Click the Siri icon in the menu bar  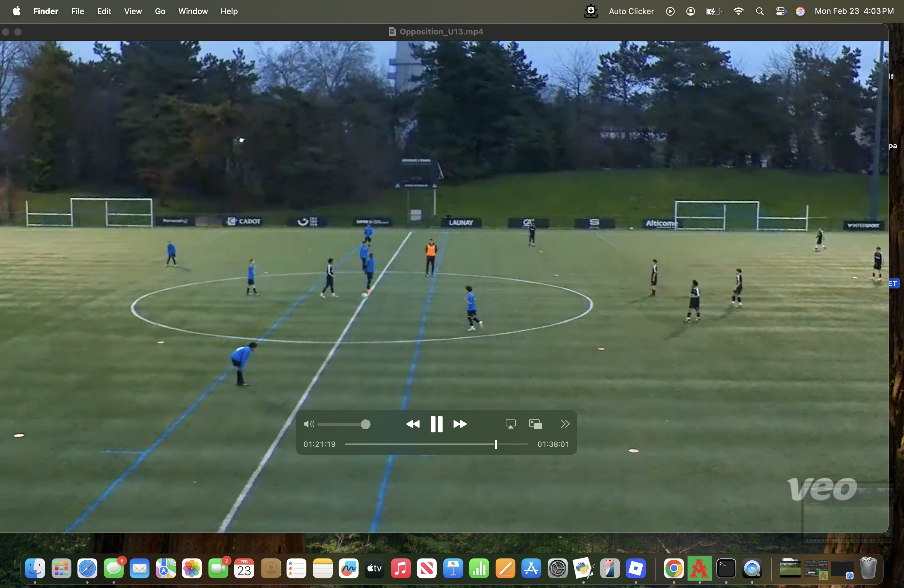click(x=800, y=11)
